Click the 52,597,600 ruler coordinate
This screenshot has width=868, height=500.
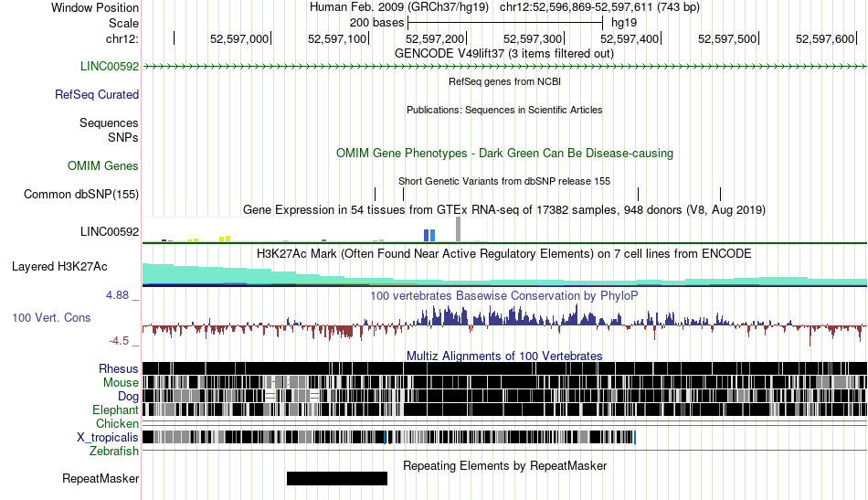(x=825, y=38)
